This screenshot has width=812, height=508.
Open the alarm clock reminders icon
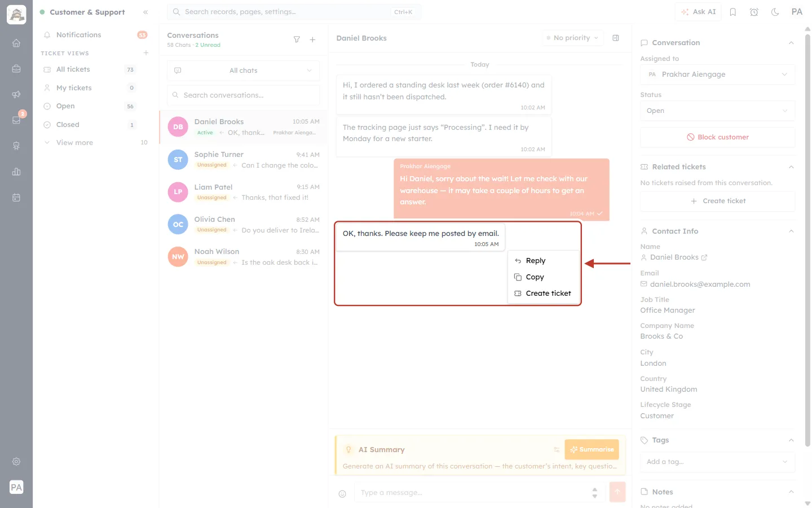click(x=754, y=12)
